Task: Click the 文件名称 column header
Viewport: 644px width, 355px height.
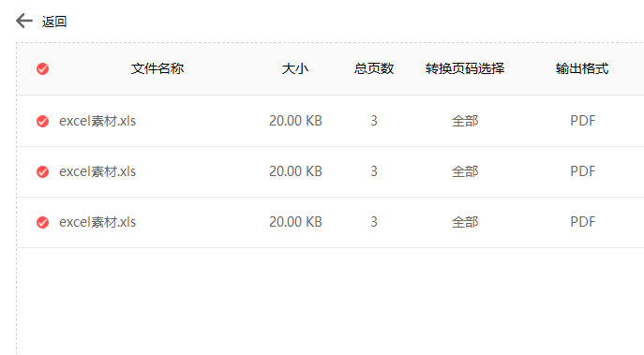Action: (x=157, y=68)
